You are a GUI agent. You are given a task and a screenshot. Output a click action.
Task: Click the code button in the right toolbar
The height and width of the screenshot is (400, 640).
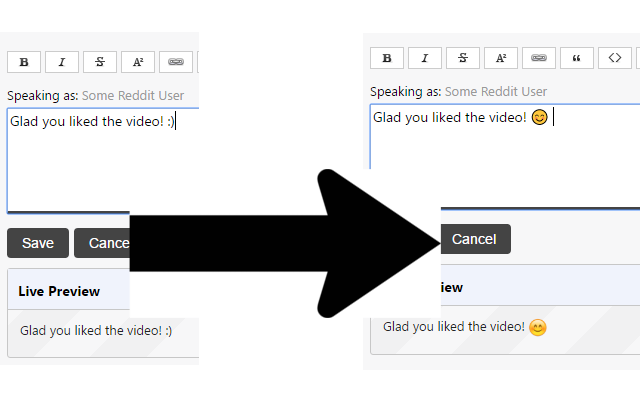point(615,58)
